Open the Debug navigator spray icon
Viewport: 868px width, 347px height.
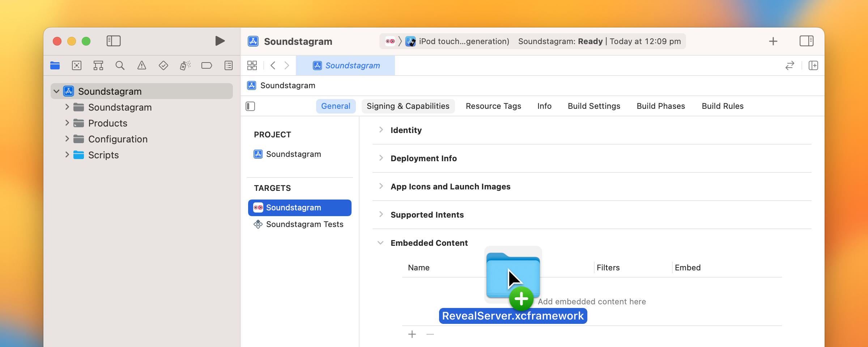click(185, 65)
